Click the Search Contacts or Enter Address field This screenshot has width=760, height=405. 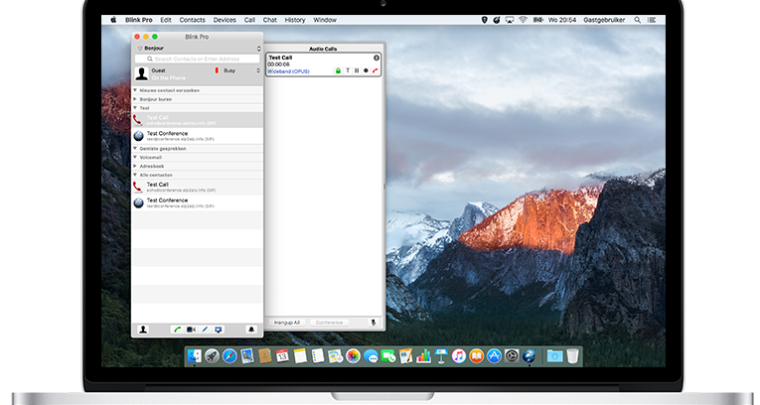197,59
